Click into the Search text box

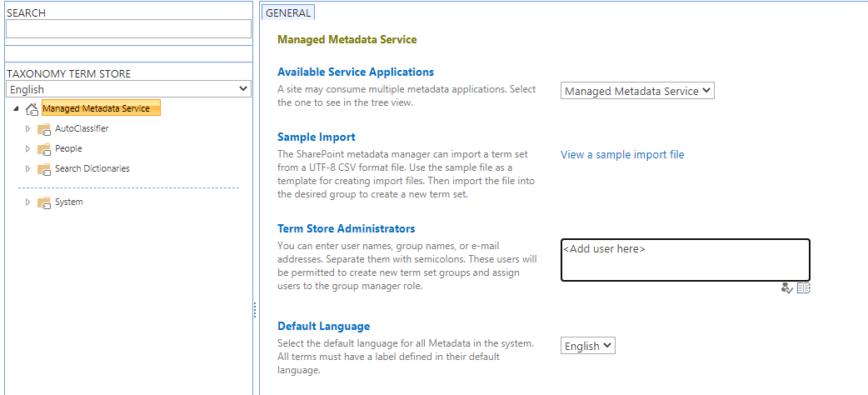(128, 29)
